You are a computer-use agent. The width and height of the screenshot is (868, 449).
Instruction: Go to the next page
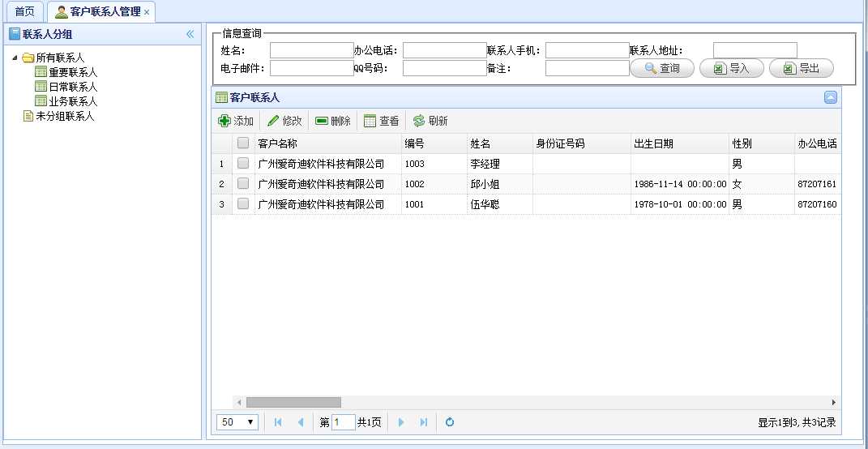[401, 422]
